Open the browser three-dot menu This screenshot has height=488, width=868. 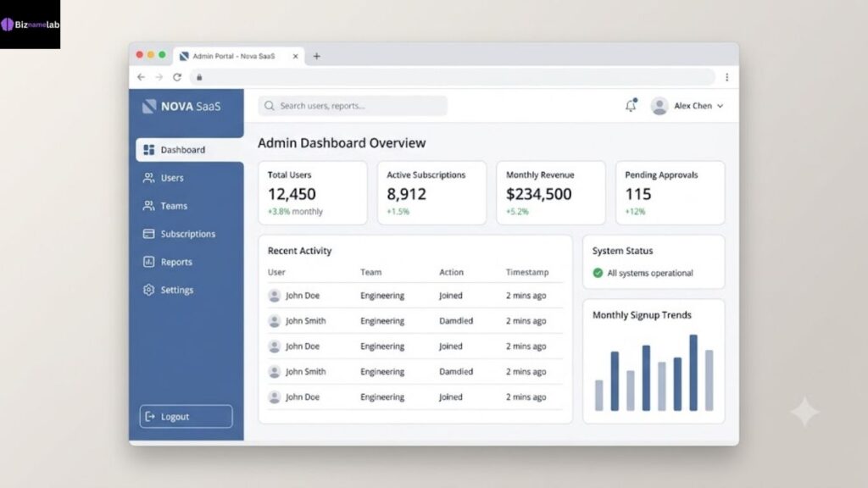(x=726, y=77)
